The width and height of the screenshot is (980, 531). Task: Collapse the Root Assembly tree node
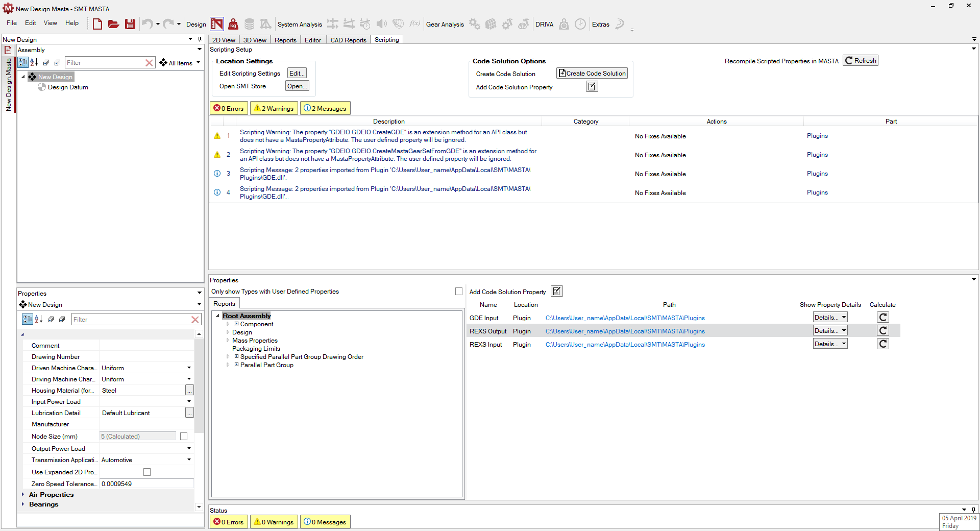pos(217,316)
